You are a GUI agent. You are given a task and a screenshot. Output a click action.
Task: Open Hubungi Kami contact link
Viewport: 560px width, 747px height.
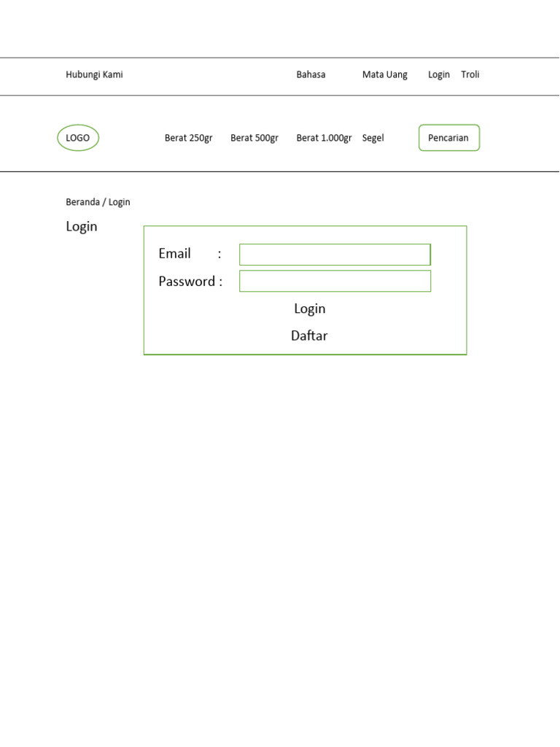coord(94,74)
